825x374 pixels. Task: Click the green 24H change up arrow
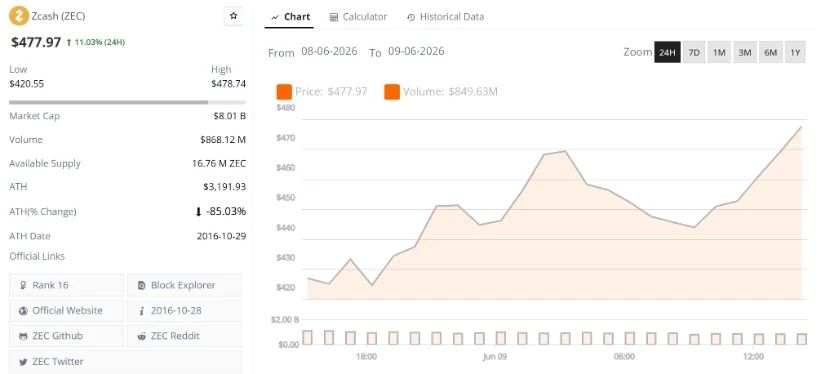click(x=69, y=42)
